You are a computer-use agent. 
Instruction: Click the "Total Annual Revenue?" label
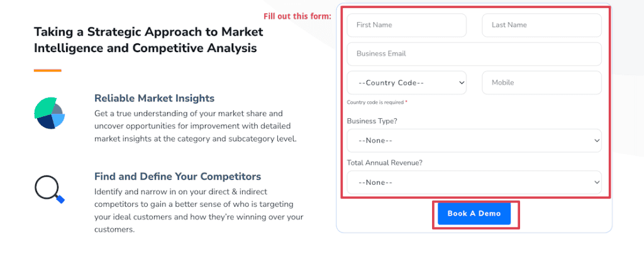[384, 162]
